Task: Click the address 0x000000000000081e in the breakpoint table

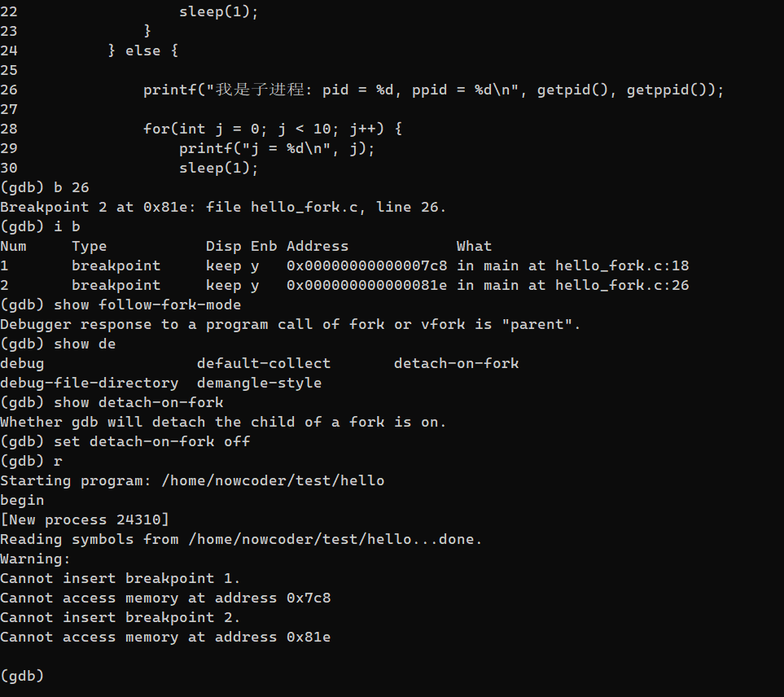Action: pos(366,286)
